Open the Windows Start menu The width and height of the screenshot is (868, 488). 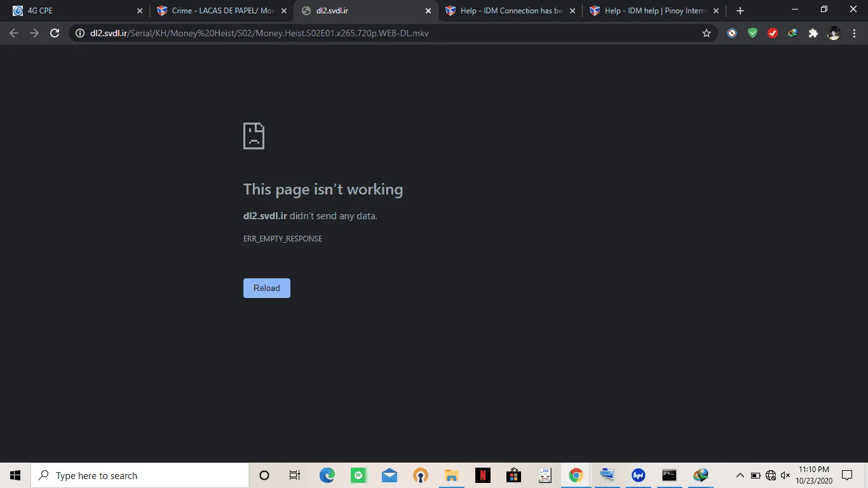[x=15, y=475]
